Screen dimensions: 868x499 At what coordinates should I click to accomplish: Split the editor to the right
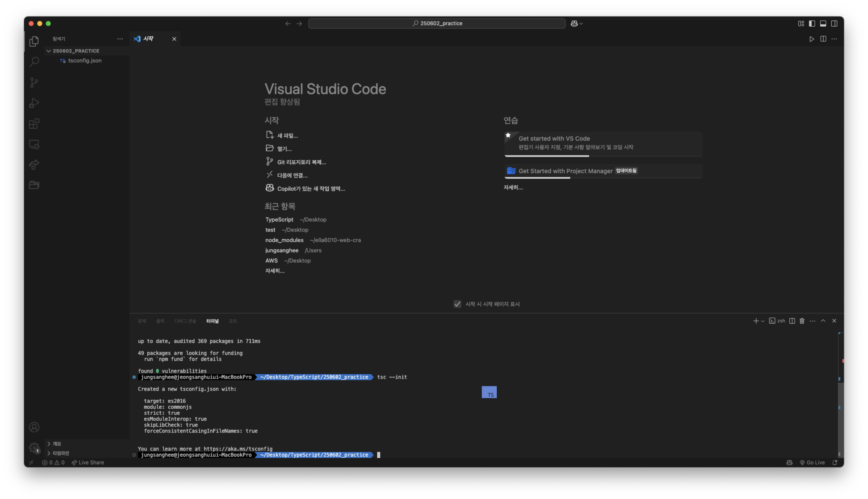click(x=823, y=39)
